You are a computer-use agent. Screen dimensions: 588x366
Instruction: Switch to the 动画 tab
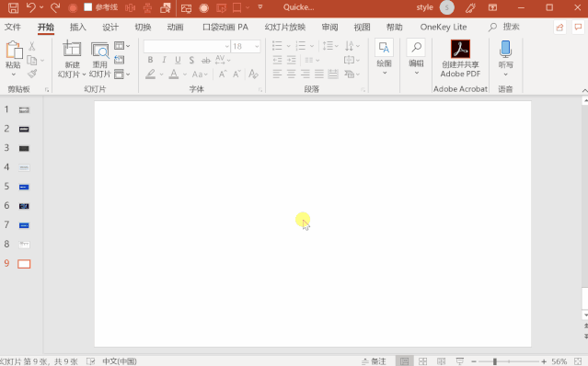(x=175, y=27)
